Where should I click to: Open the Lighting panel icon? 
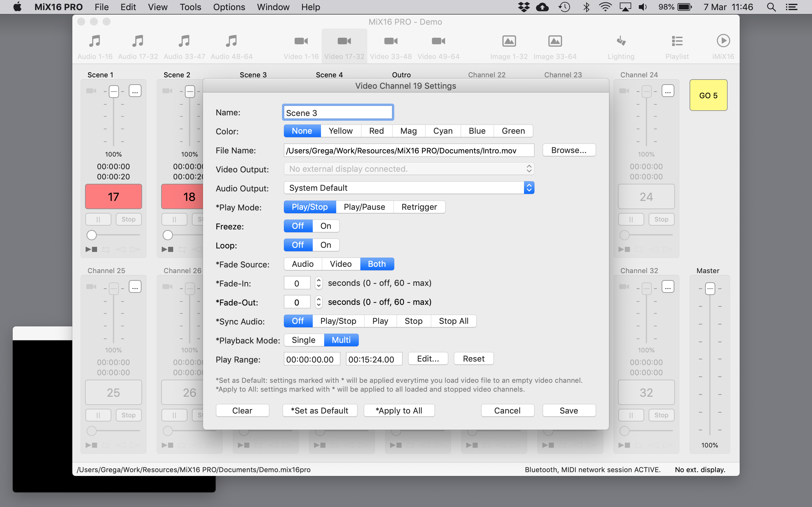(621, 41)
